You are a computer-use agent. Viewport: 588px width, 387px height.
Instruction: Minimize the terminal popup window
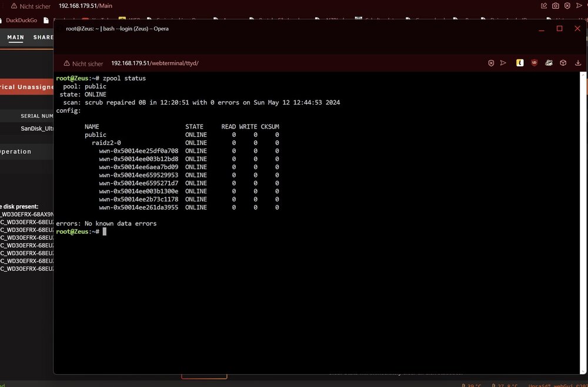tap(541, 29)
